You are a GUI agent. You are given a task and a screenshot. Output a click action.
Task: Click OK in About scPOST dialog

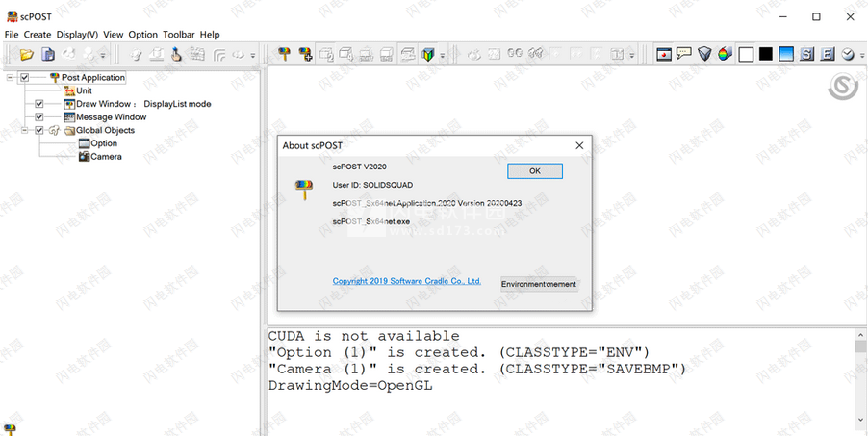(535, 171)
